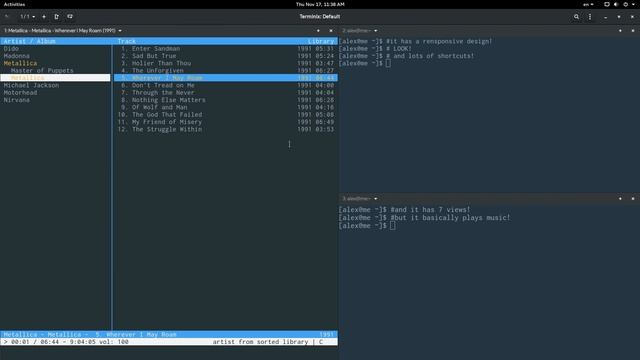Add terminal right split icon
640x360 pixels.
click(x=57, y=17)
